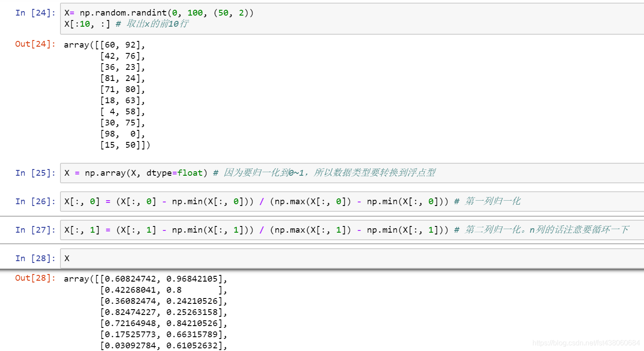Click output row 0.36082474, 0.24210526

pyautogui.click(x=164, y=301)
